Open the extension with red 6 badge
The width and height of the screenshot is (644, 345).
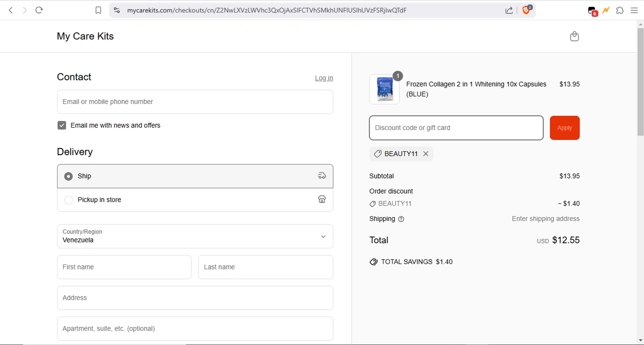[x=592, y=11]
